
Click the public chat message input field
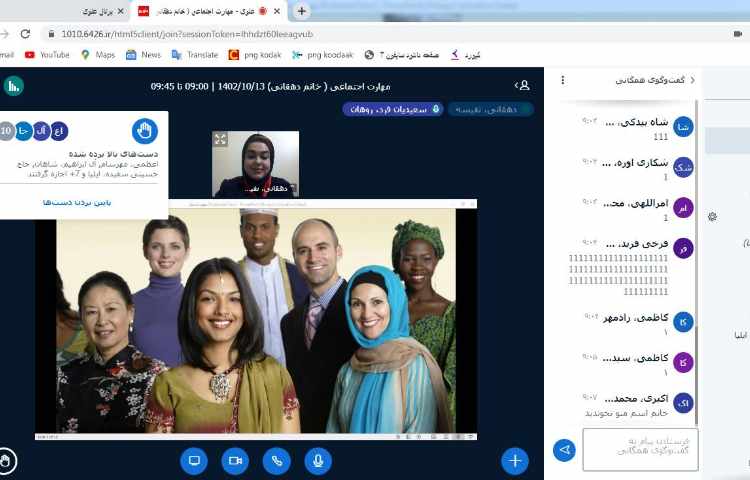640,449
